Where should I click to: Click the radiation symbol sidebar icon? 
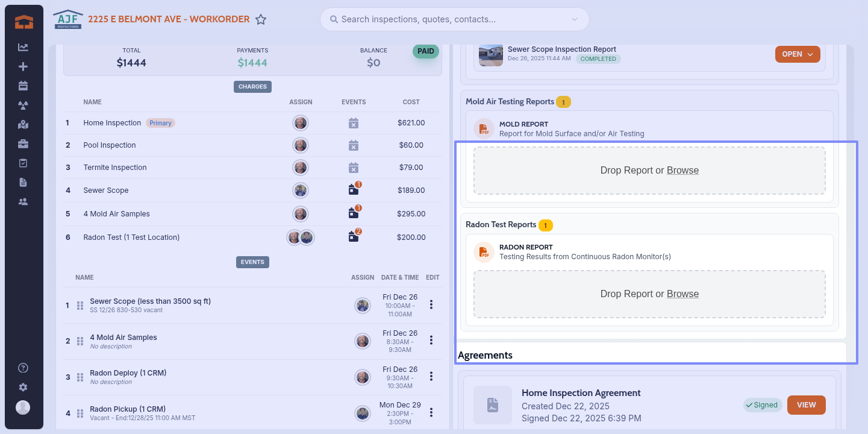(23, 105)
